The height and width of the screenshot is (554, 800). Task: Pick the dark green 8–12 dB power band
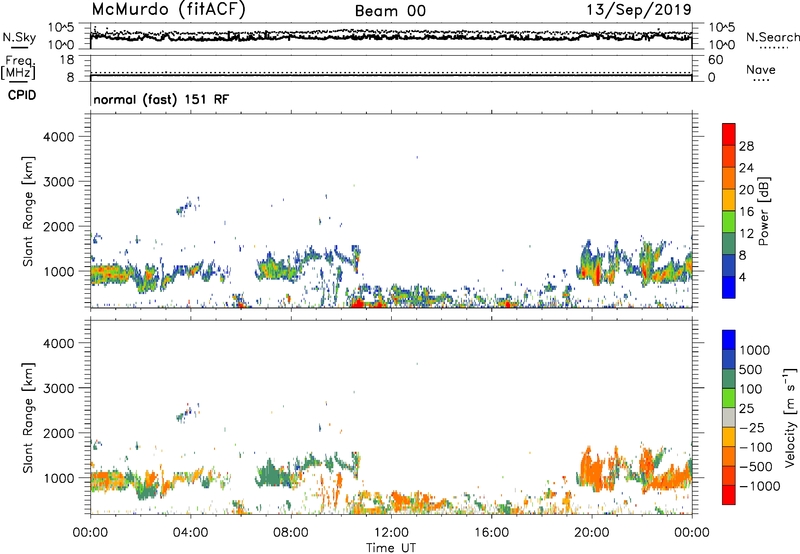click(x=729, y=244)
